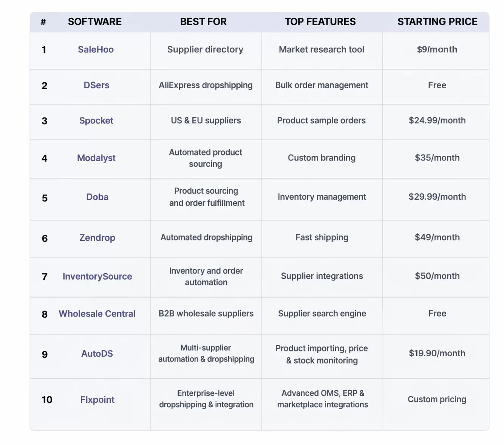Visit the AutoDS link
This screenshot has height=445, width=504.
point(97,354)
